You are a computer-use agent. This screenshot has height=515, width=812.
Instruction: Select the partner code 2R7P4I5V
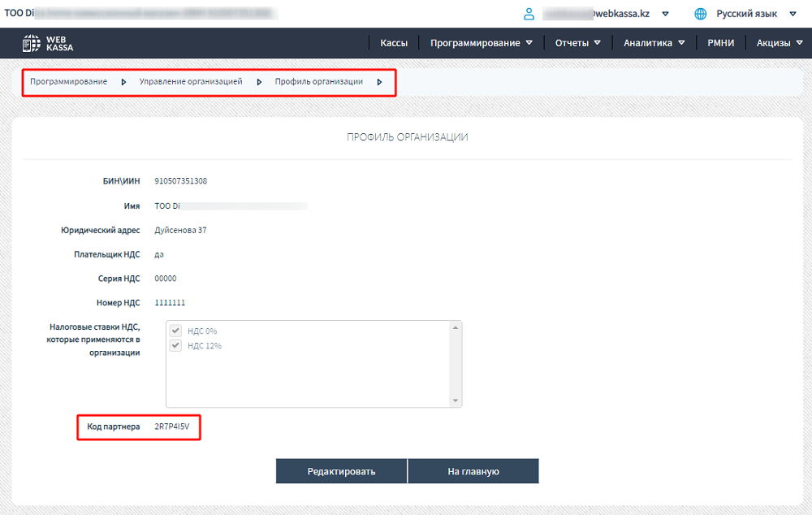coord(172,426)
